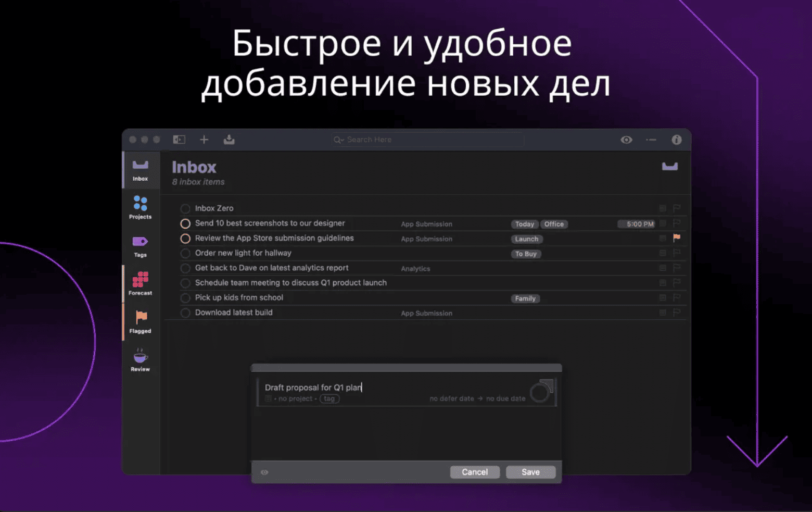
Task: Open the View options eye in toolbar
Action: point(626,140)
